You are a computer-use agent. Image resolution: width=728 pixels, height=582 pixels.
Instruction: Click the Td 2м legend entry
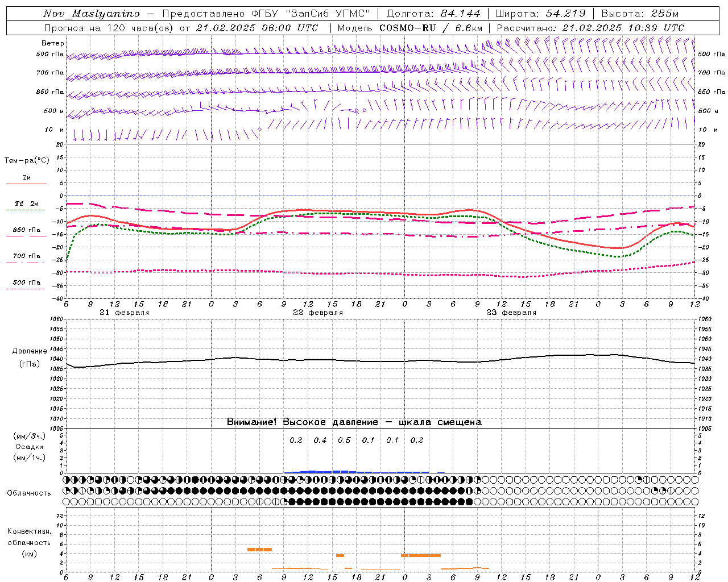27,203
